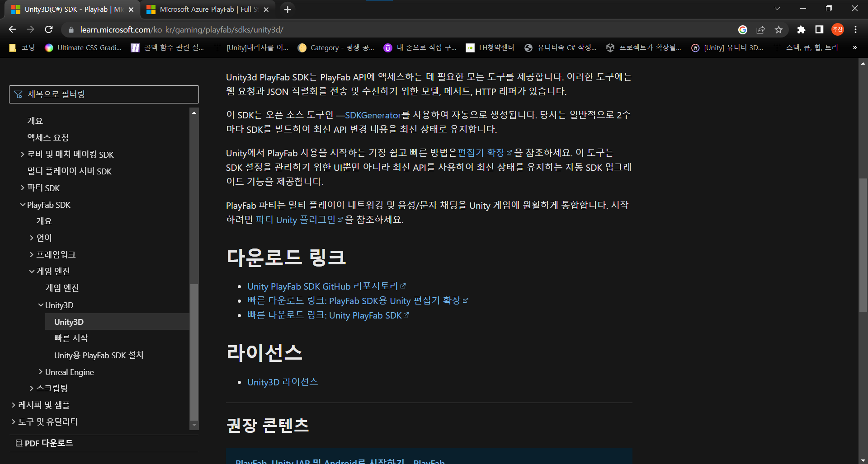Open the 파티 Unity 플러그인 link
The image size is (868, 464).
299,220
